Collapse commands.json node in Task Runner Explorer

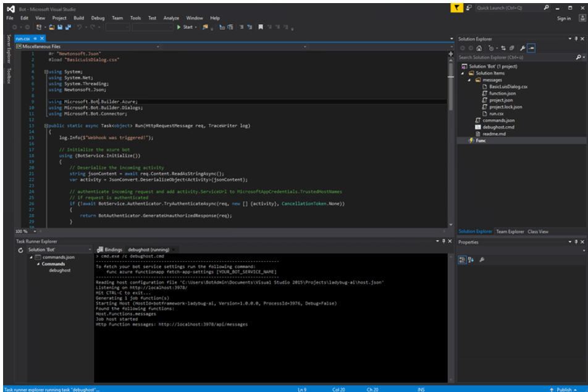[31, 257]
